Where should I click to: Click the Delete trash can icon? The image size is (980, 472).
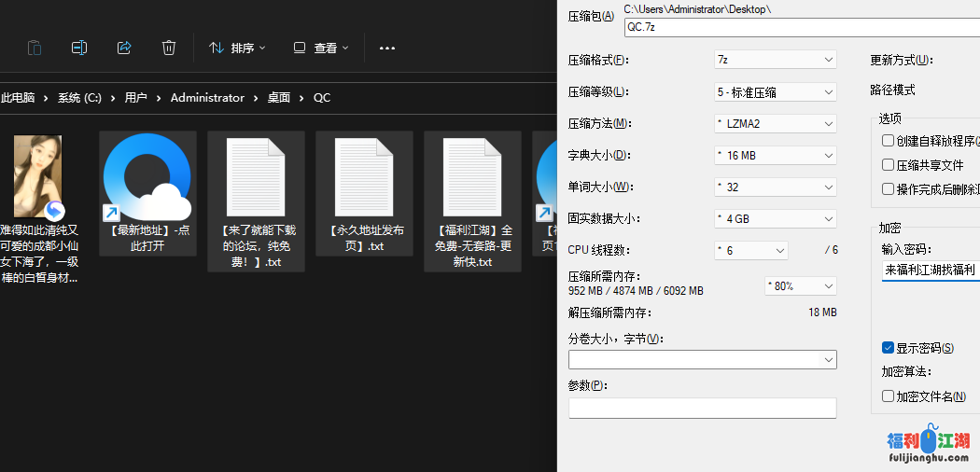pos(169,48)
